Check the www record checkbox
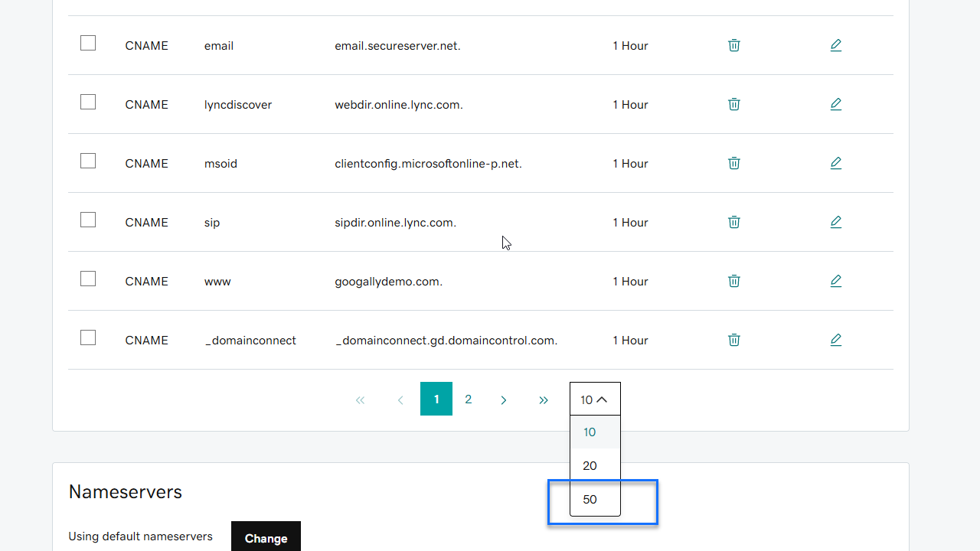980x551 pixels. point(88,279)
